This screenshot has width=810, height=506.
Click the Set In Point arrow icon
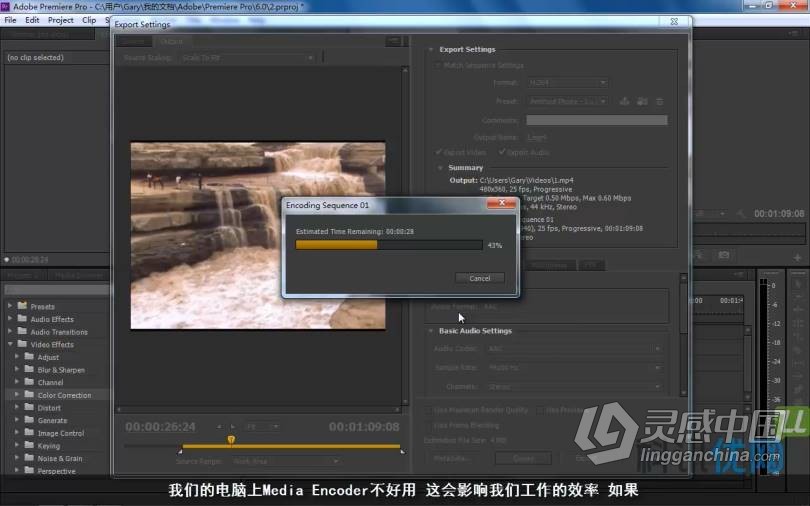tap(219, 426)
